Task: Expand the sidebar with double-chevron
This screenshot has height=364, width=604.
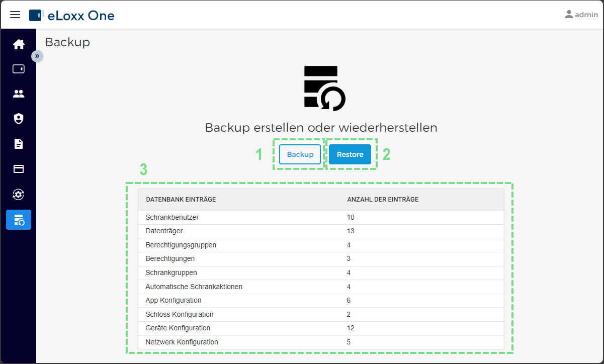Action: (x=37, y=56)
